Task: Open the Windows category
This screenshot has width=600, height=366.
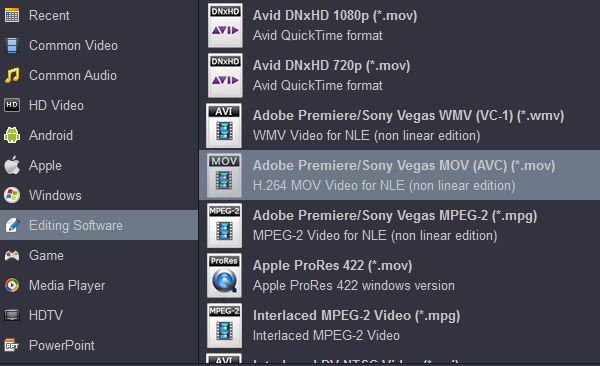Action: (x=99, y=195)
